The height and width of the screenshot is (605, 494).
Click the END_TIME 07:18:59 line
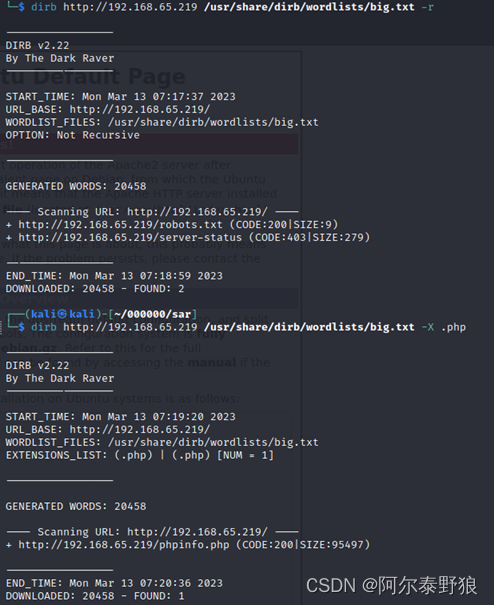pyautogui.click(x=114, y=276)
